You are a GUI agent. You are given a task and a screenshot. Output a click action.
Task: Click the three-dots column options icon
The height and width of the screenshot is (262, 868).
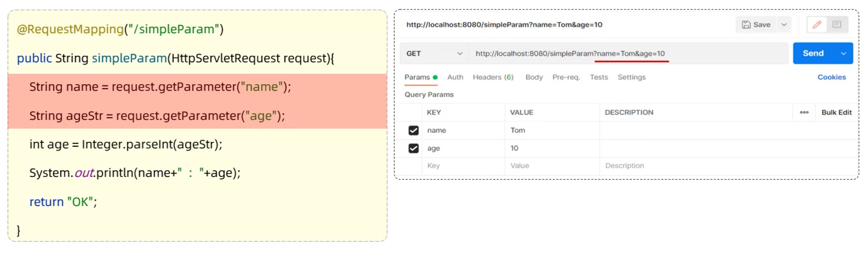[804, 113]
